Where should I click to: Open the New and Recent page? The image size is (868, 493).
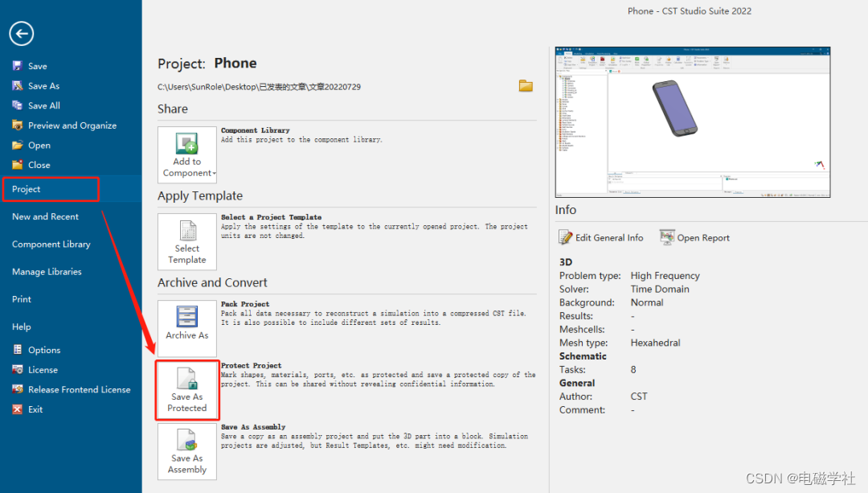point(45,216)
